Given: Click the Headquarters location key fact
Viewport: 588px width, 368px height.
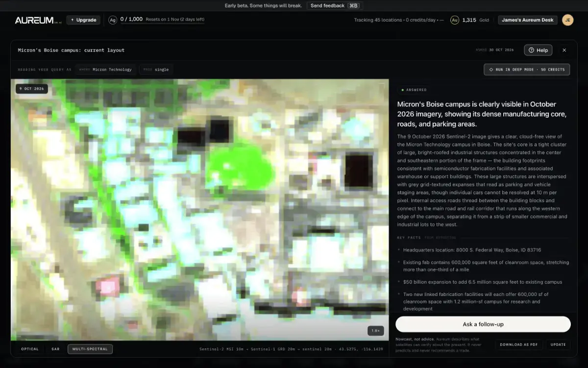Looking at the screenshot, I should [x=472, y=250].
